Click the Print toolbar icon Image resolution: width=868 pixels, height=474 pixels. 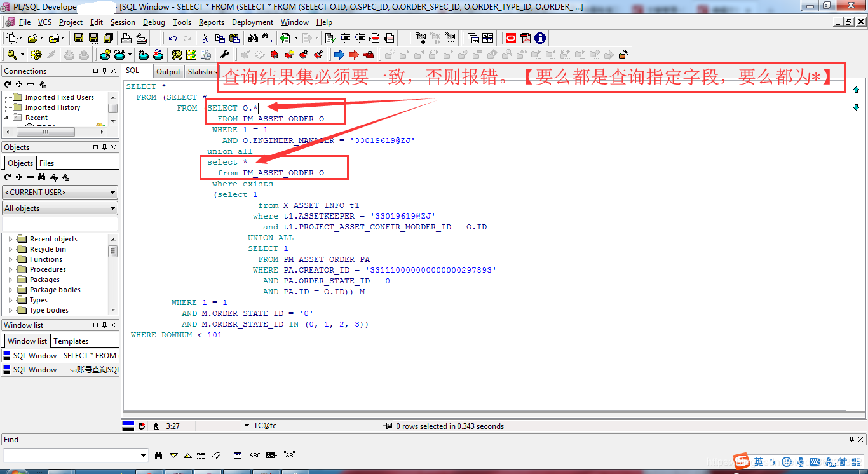[125, 38]
